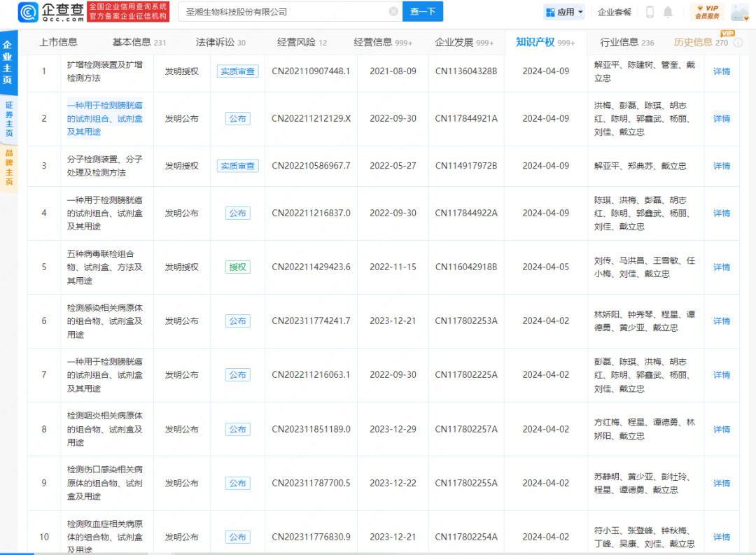This screenshot has width=756, height=555.
Task: Open the user avatar menu
Action: [x=740, y=12]
